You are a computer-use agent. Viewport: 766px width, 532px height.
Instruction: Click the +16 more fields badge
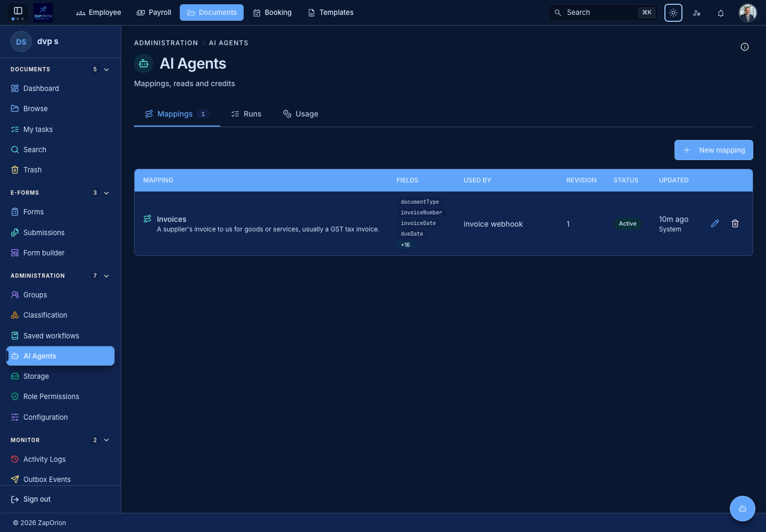click(x=405, y=245)
